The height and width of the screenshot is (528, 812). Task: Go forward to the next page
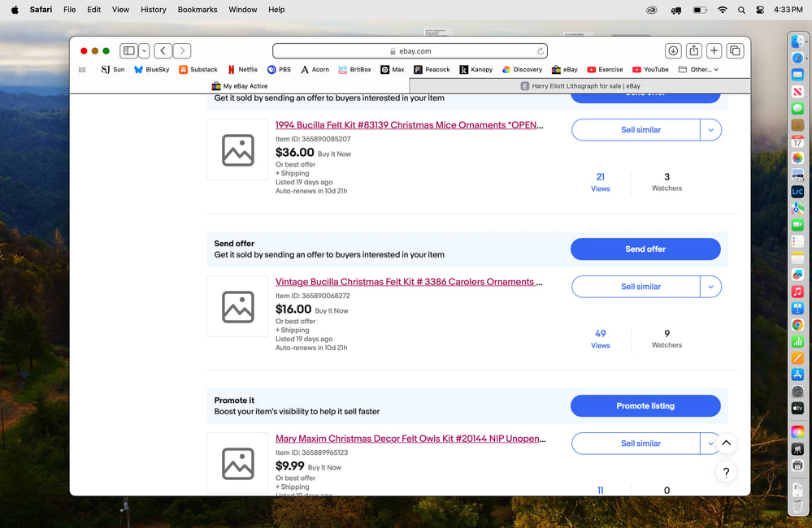click(182, 50)
